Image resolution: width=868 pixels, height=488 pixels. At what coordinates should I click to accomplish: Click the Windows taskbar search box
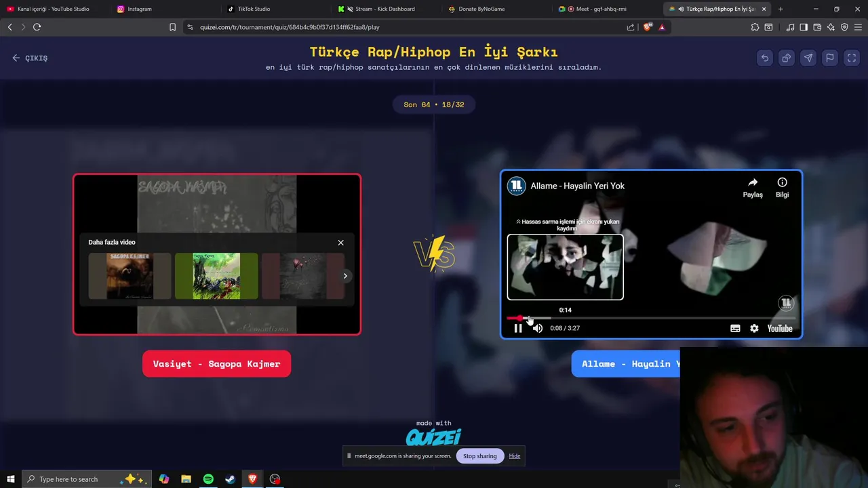click(x=87, y=479)
